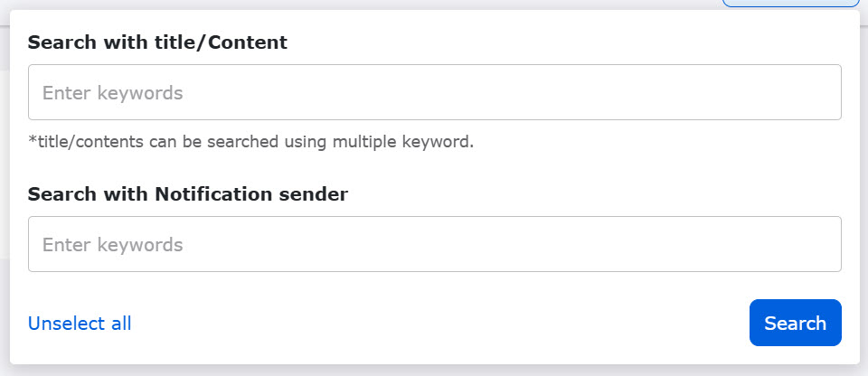The height and width of the screenshot is (376, 868).
Task: Focus the Notification sender keywords field
Action: tap(434, 244)
